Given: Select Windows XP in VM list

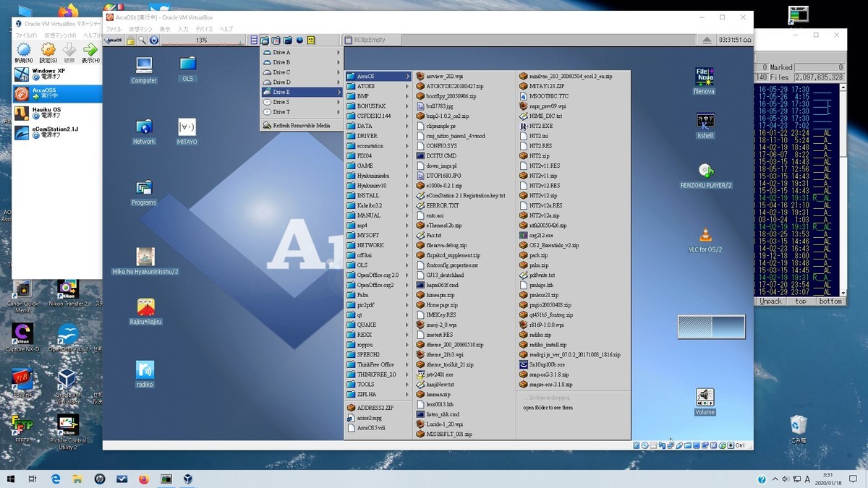Looking at the screenshot, I should (56, 74).
